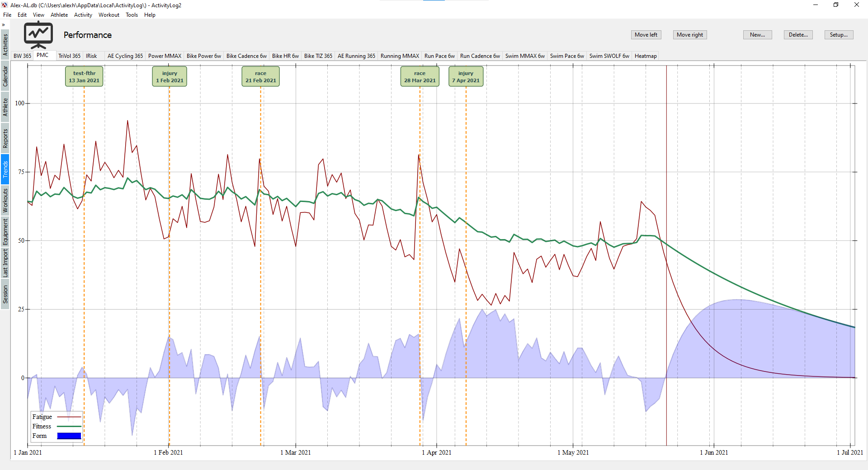The height and width of the screenshot is (470, 868).
Task: Click the Fitness green legend line
Action: pos(69,427)
